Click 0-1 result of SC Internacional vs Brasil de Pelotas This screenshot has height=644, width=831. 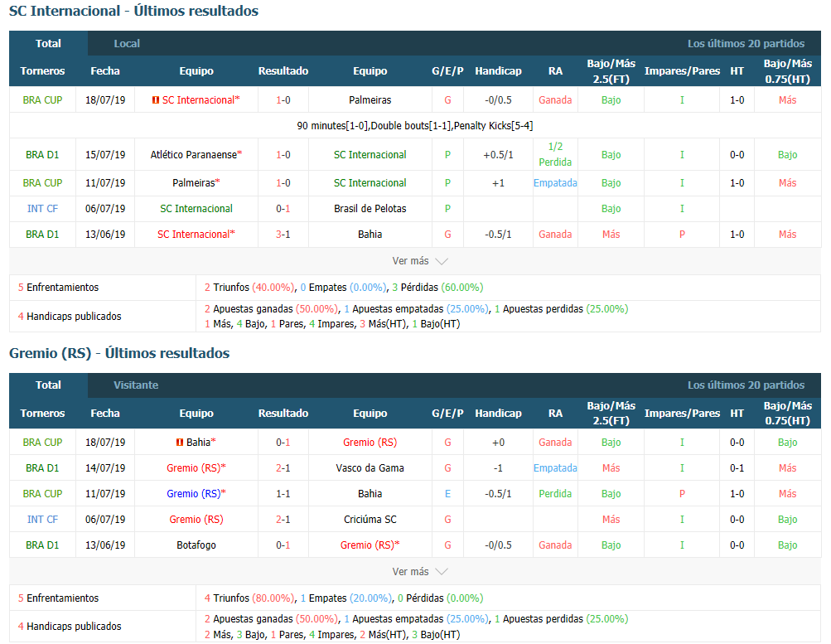(x=283, y=209)
